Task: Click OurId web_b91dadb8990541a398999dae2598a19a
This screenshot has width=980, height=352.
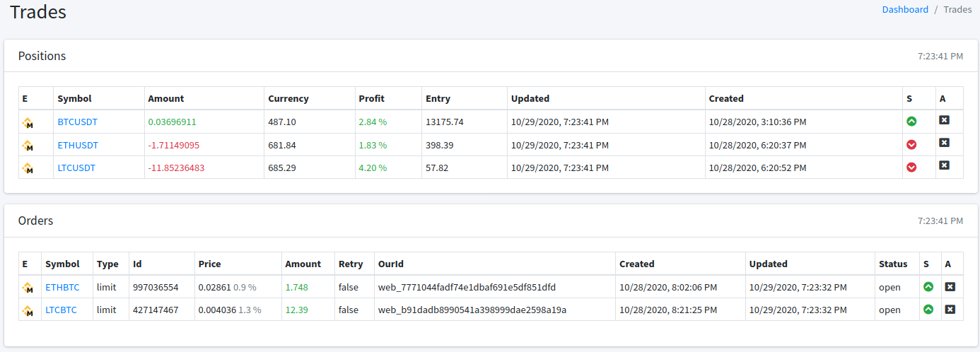Action: click(472, 310)
